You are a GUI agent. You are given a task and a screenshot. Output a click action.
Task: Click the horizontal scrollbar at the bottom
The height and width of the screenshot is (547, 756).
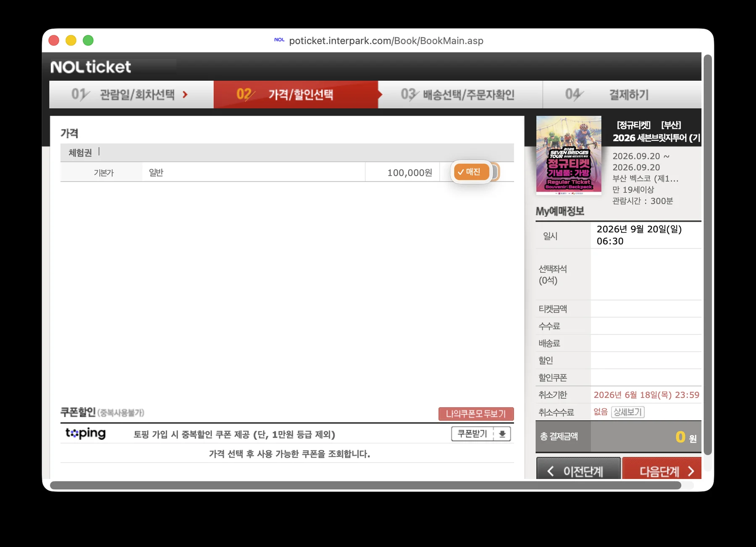(x=365, y=485)
